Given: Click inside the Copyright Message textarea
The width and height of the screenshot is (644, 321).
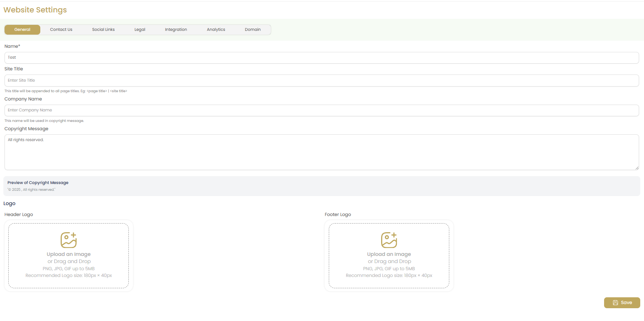Looking at the screenshot, I should tap(322, 152).
